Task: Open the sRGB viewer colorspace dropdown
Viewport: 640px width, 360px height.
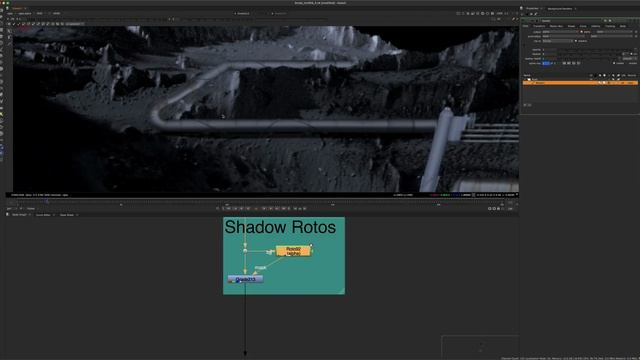Action: (x=57, y=13)
